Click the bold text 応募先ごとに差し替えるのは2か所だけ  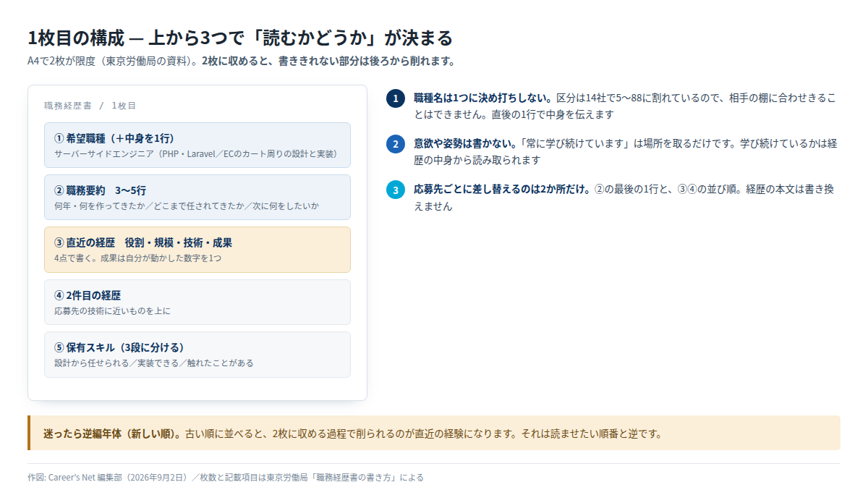click(x=503, y=189)
